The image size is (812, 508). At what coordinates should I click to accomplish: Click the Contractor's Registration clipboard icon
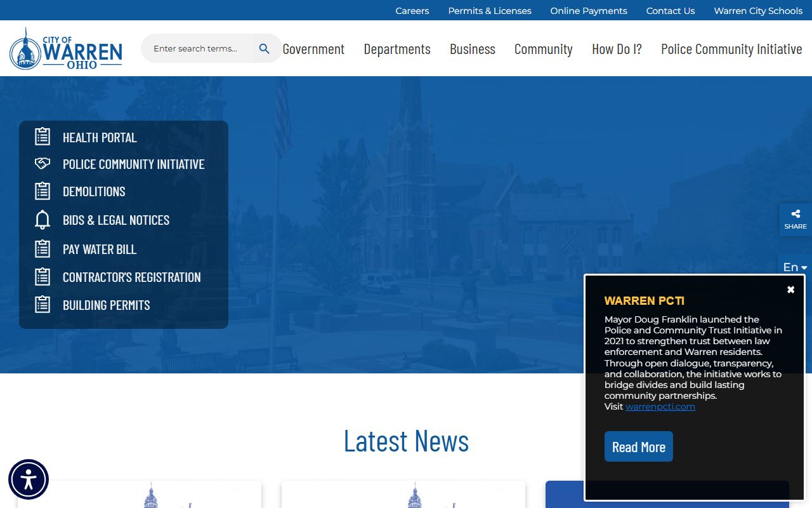point(43,277)
